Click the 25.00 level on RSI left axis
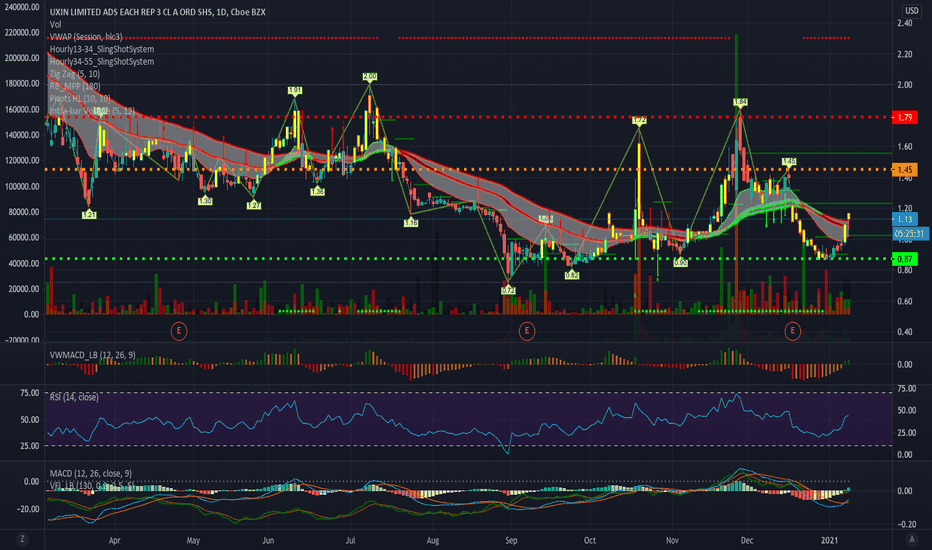Screen dimensions: 932x550 [30, 445]
